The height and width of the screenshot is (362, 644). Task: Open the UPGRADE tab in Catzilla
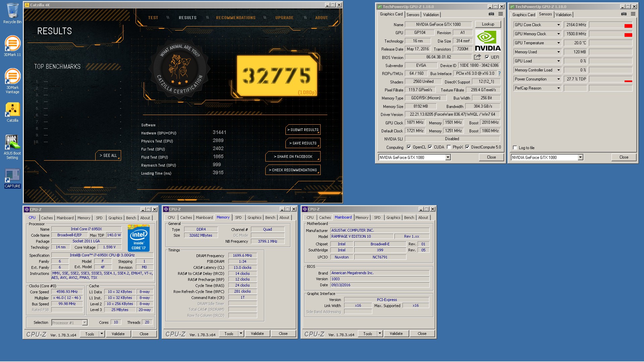tap(284, 18)
